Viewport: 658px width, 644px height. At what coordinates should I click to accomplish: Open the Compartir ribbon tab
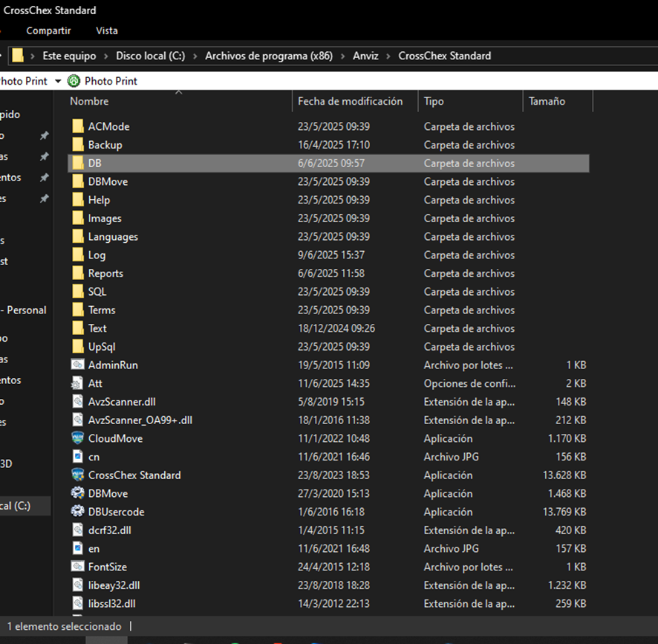tap(49, 30)
